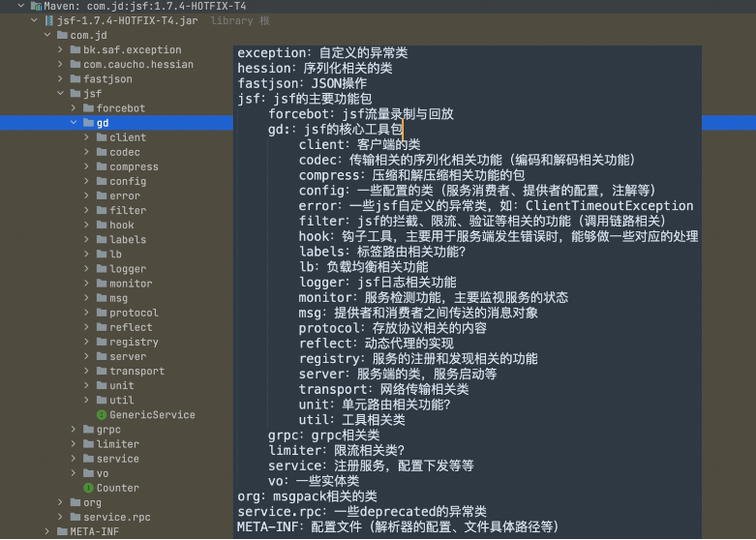The width and height of the screenshot is (756, 540).
Task: Click the com.caucho.hessian folder icon
Action: click(76, 64)
